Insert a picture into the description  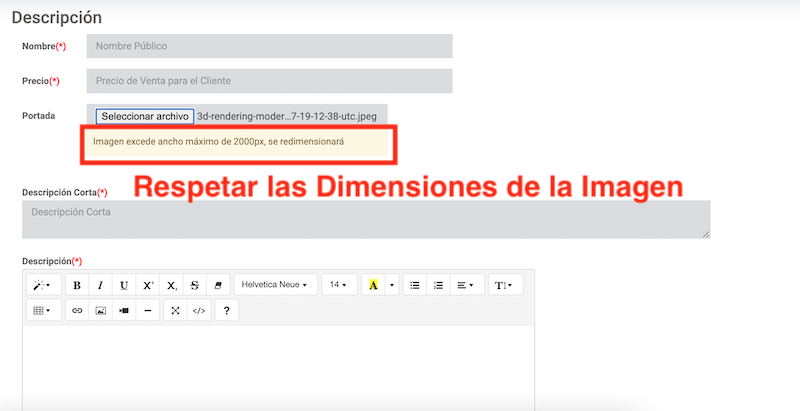click(100, 311)
